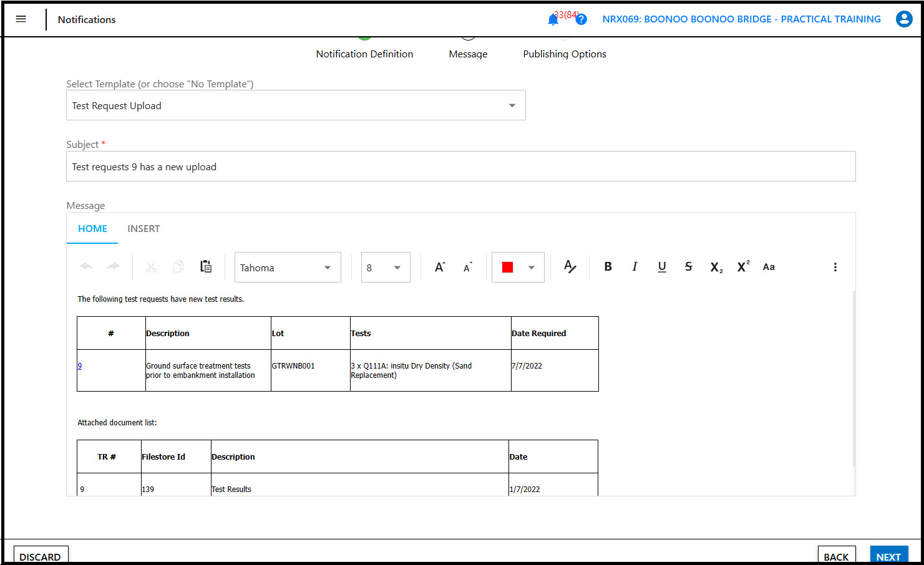The image size is (924, 565).
Task: Decrease font size with shrink button
Action: click(x=467, y=267)
